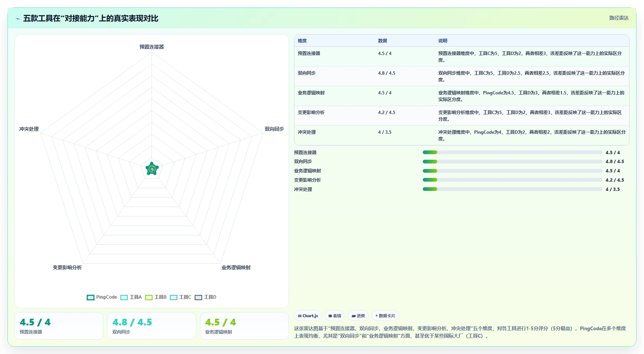Click the 说明 column header
The height and width of the screenshot is (354, 644).
point(443,41)
